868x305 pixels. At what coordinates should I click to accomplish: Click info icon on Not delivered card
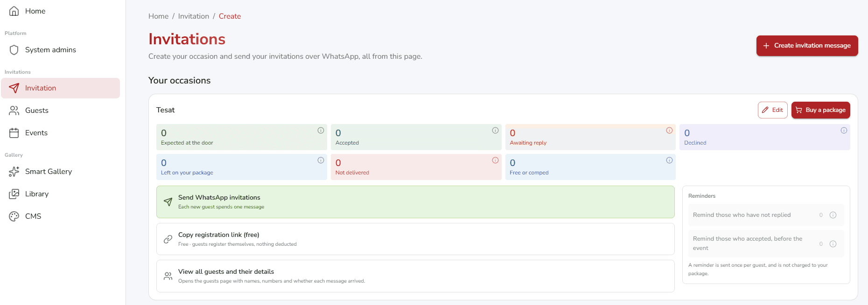pyautogui.click(x=495, y=160)
